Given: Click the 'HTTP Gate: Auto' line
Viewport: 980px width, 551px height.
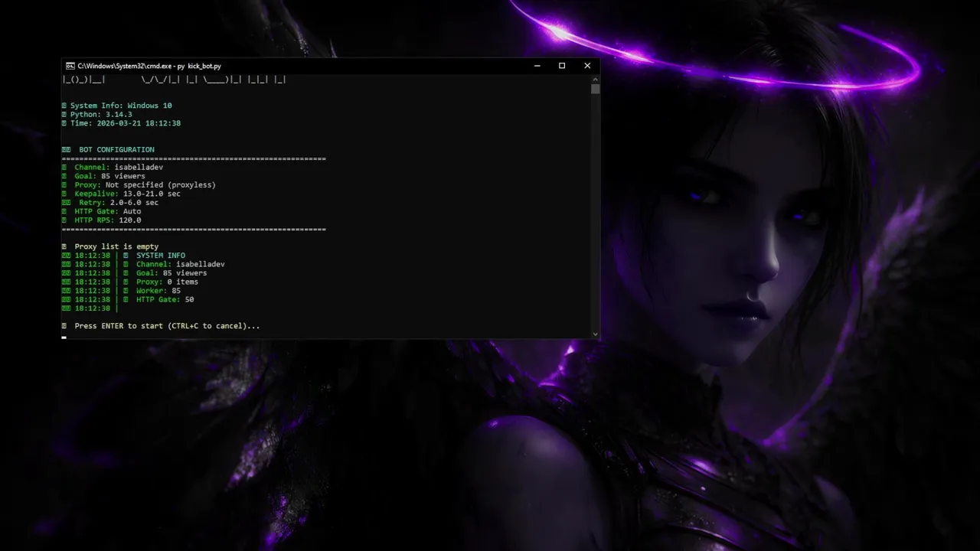Looking at the screenshot, I should pyautogui.click(x=102, y=211).
